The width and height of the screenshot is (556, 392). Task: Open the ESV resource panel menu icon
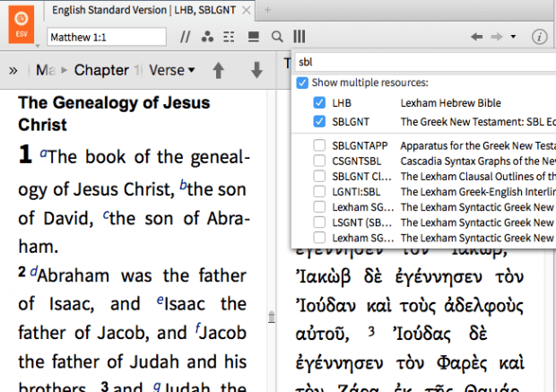(21, 24)
